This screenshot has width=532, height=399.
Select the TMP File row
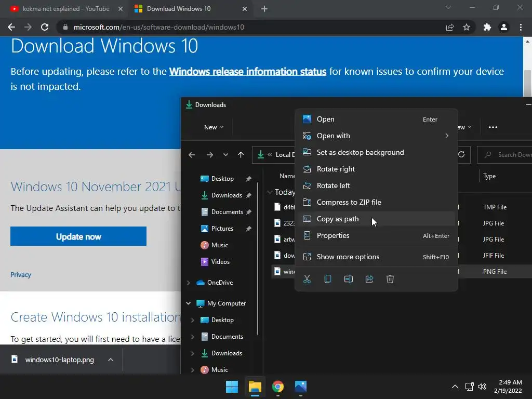(x=402, y=207)
